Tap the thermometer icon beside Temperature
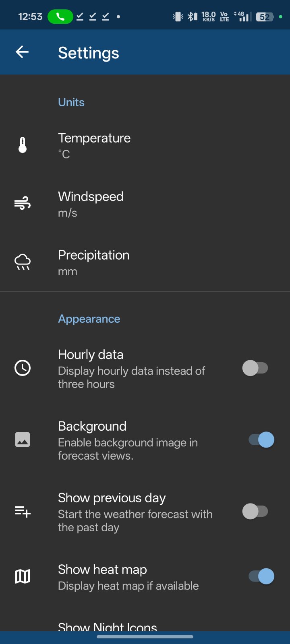Viewport: 290px width, 644px height. (x=23, y=145)
